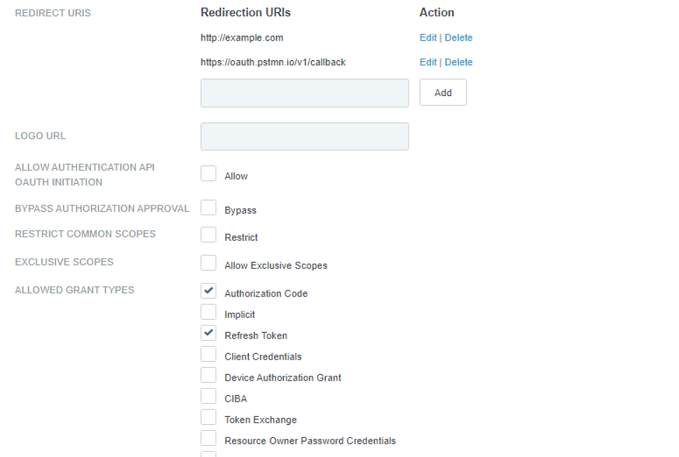Image resolution: width=679 pixels, height=457 pixels.
Task: Tick the CIBA grant type checkbox
Action: [x=208, y=396]
